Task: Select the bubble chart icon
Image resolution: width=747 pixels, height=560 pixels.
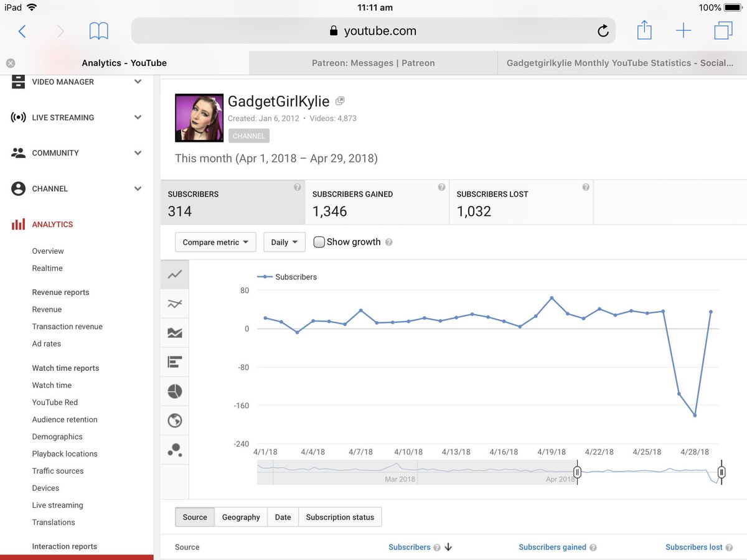Action: coord(175,450)
